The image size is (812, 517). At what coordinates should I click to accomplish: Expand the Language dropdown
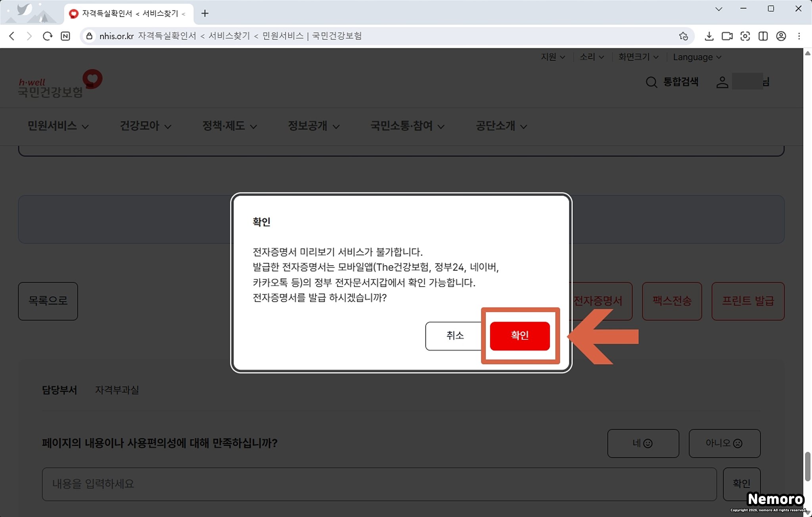click(697, 57)
